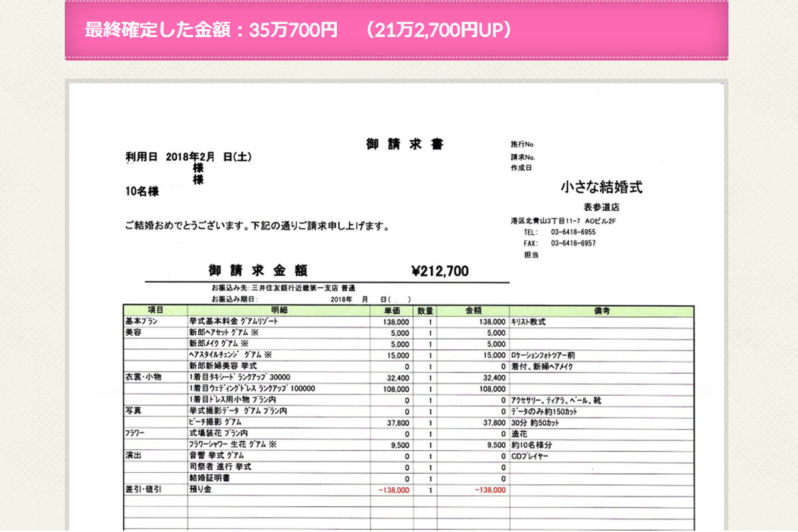Viewport: 798px width, 532px height.
Task: Click the 小さな結婚式 shop name
Action: 600,187
